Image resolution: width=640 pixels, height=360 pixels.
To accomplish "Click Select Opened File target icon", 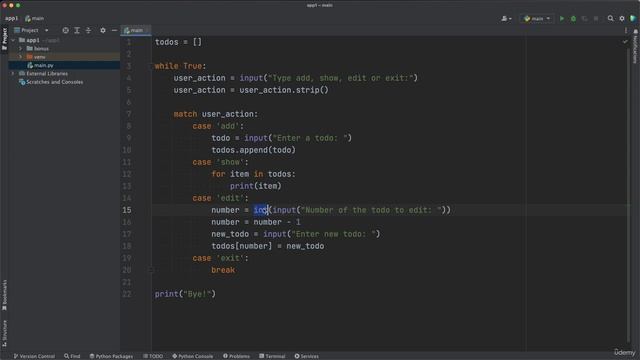I will 65,30.
